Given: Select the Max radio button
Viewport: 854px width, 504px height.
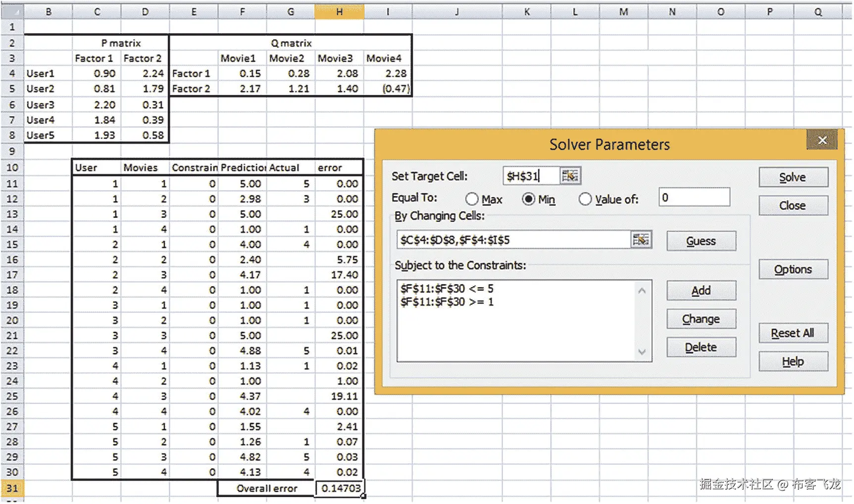Looking at the screenshot, I should pos(472,199).
